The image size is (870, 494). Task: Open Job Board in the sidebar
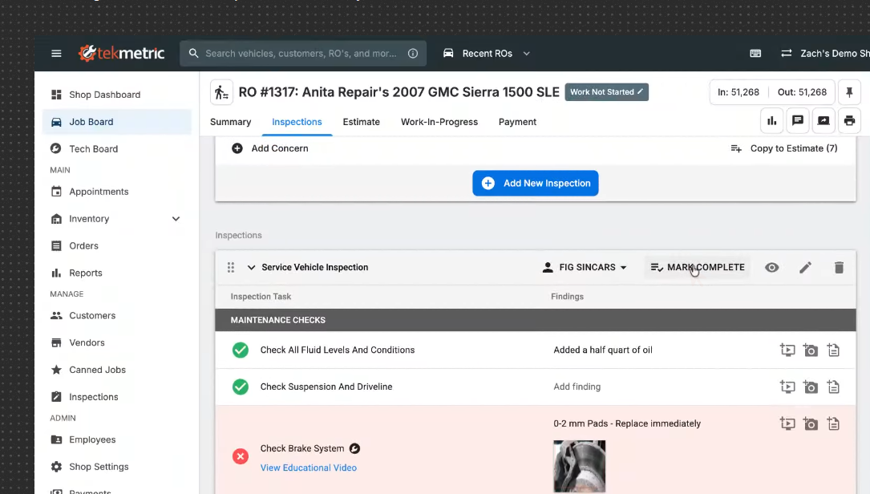tap(117, 122)
